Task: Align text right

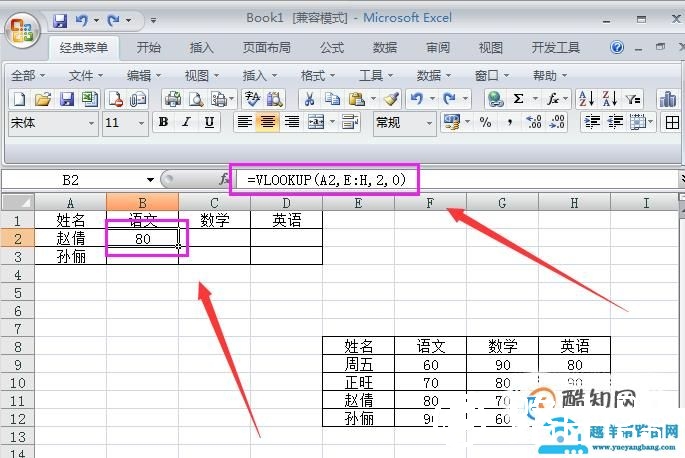Action: click(291, 122)
